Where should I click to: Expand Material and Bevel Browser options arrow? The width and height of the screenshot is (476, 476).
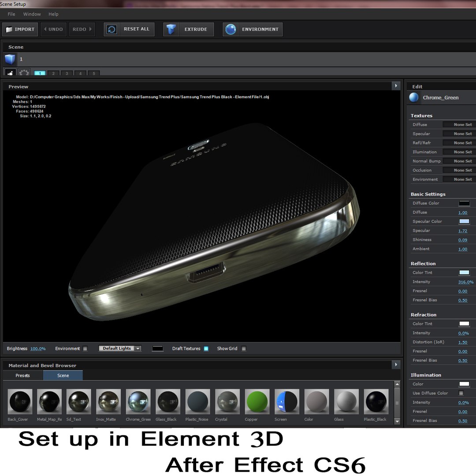click(x=396, y=364)
